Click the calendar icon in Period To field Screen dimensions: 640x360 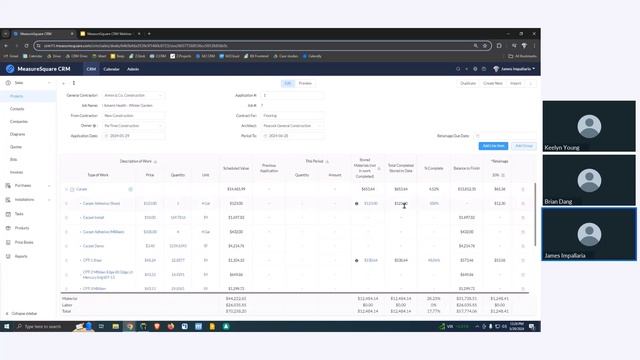pyautogui.click(x=265, y=136)
